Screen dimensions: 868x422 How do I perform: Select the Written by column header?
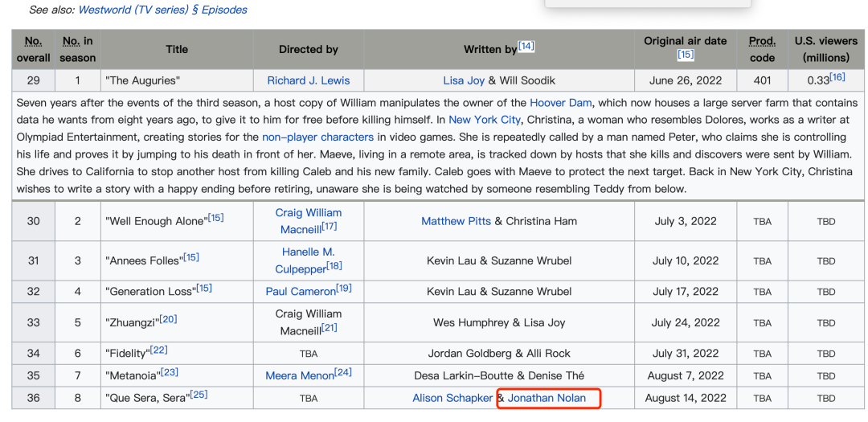tap(499, 49)
